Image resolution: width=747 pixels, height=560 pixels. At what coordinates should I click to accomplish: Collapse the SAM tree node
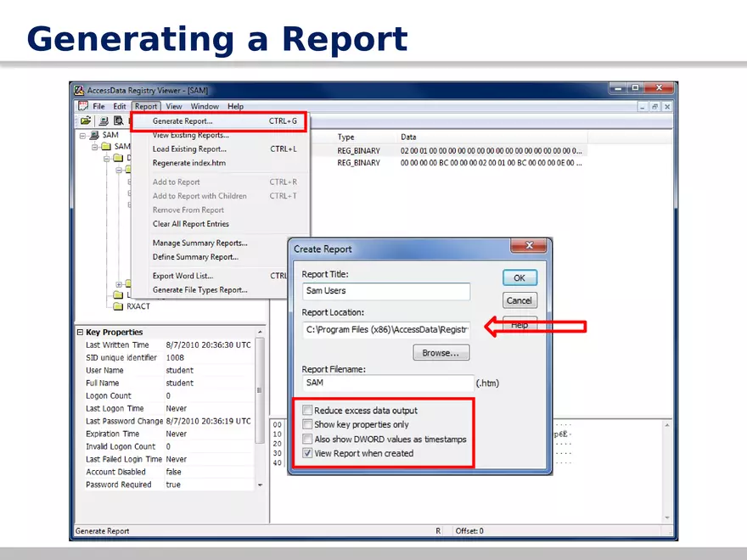(81, 135)
